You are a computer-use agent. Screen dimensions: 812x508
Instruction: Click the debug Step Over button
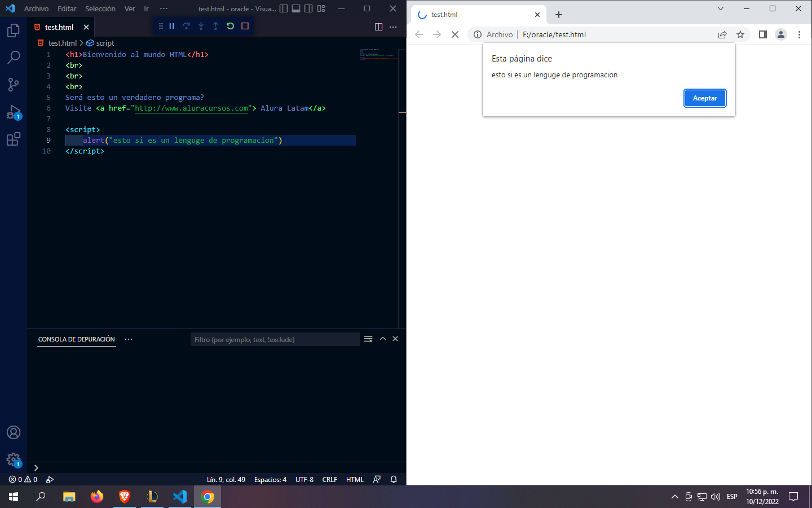pyautogui.click(x=187, y=26)
